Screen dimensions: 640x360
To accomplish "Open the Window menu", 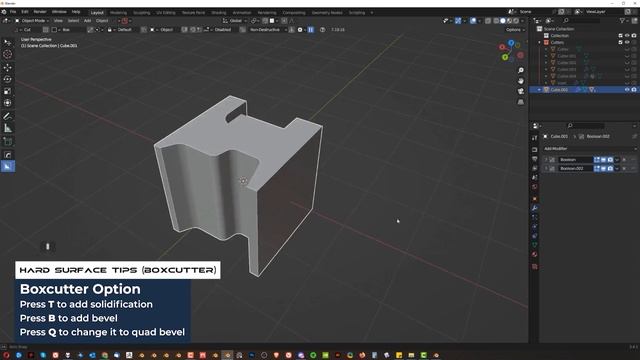I will click(59, 12).
